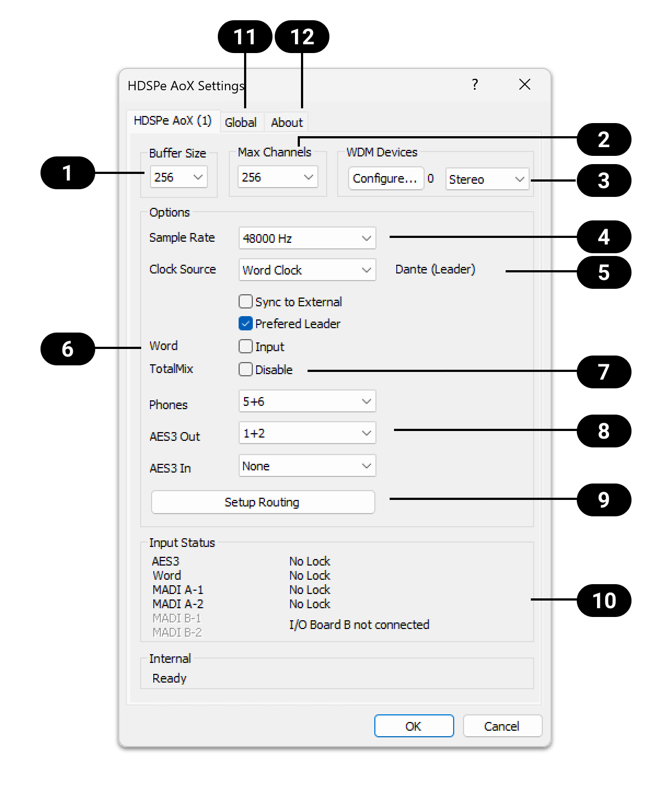The width and height of the screenshot is (672, 792).
Task: Click the WDM Devices Configure button
Action: tap(385, 179)
